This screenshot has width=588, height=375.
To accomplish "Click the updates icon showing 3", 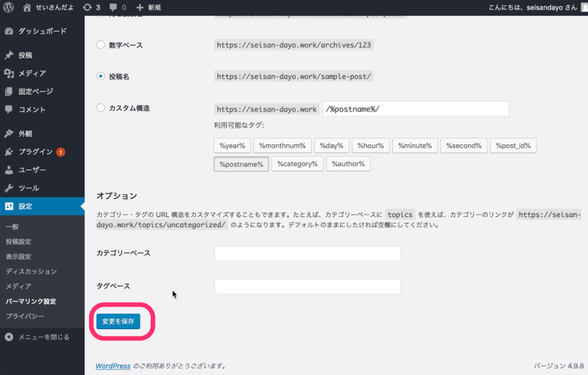I will pyautogui.click(x=91, y=7).
